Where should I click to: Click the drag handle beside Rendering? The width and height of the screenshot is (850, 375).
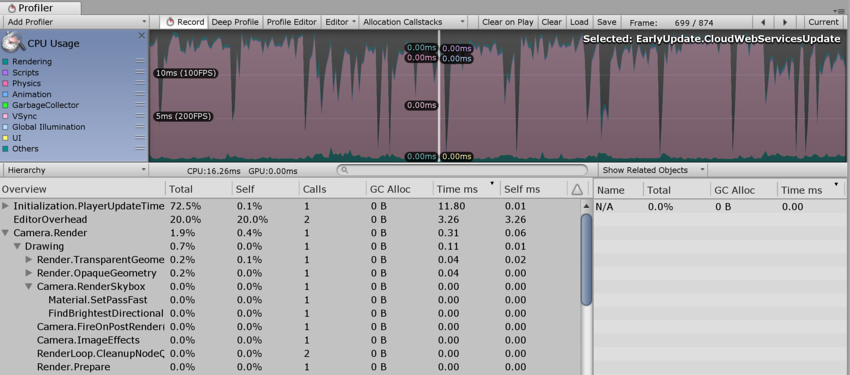140,62
